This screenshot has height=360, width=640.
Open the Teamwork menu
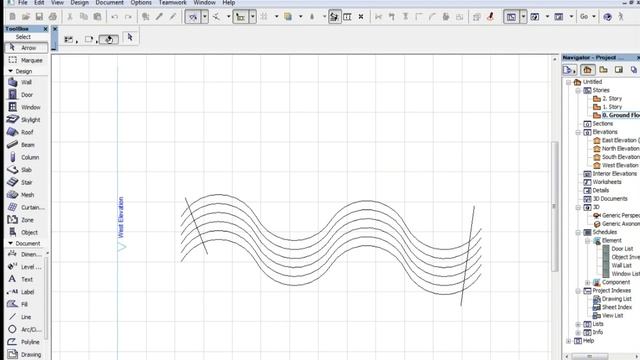point(173,2)
